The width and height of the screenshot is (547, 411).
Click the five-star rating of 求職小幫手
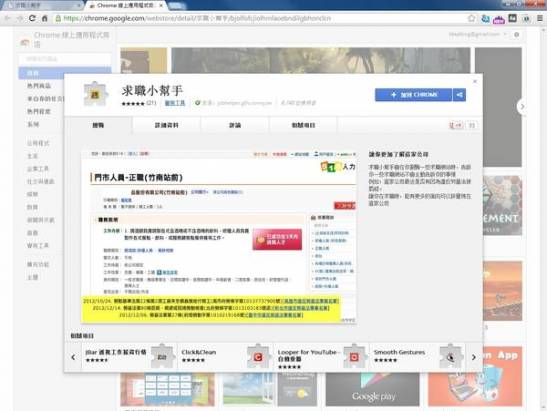tap(133, 104)
